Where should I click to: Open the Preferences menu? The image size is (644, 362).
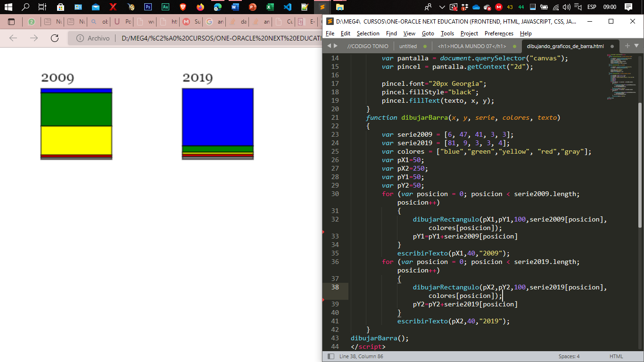[x=499, y=33]
